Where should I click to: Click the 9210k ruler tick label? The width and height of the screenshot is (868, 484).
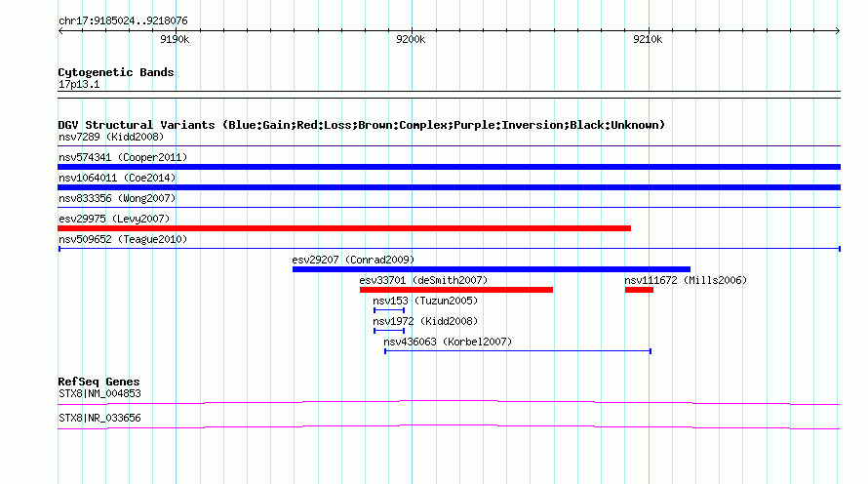648,39
